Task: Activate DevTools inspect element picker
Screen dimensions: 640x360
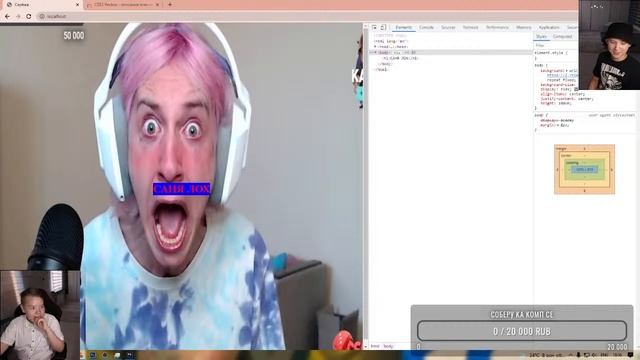Action: point(374,27)
